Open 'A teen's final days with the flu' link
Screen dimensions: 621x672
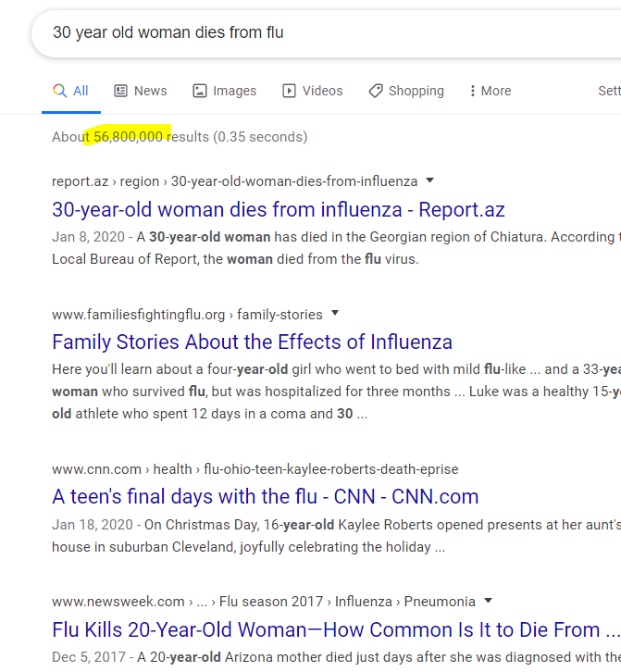tap(266, 497)
